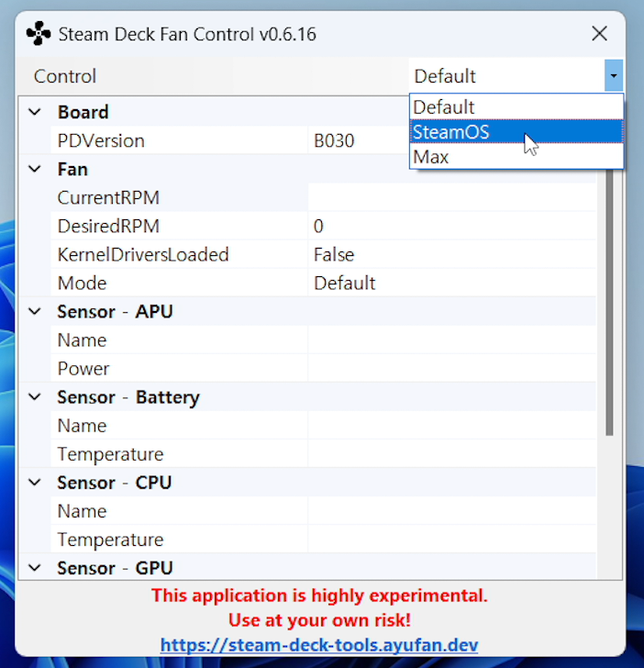Image resolution: width=644 pixels, height=668 pixels.
Task: Collapse the Sensor - Battery group
Action: 35,397
